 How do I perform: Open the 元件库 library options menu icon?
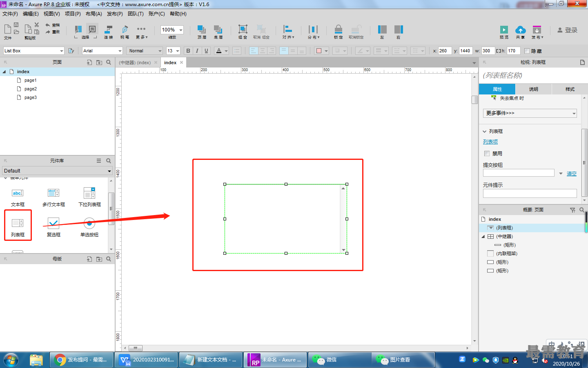click(99, 161)
